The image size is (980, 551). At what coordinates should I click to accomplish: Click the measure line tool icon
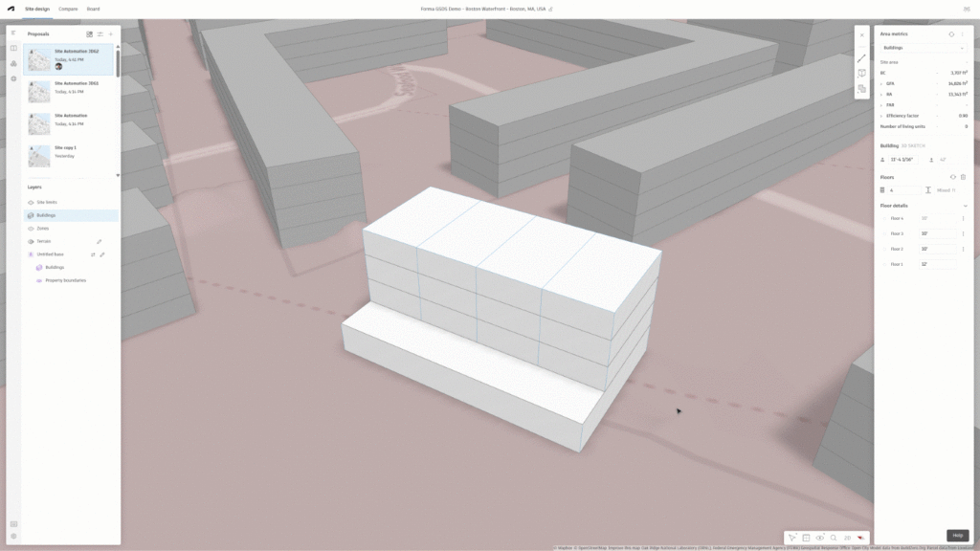(x=861, y=57)
